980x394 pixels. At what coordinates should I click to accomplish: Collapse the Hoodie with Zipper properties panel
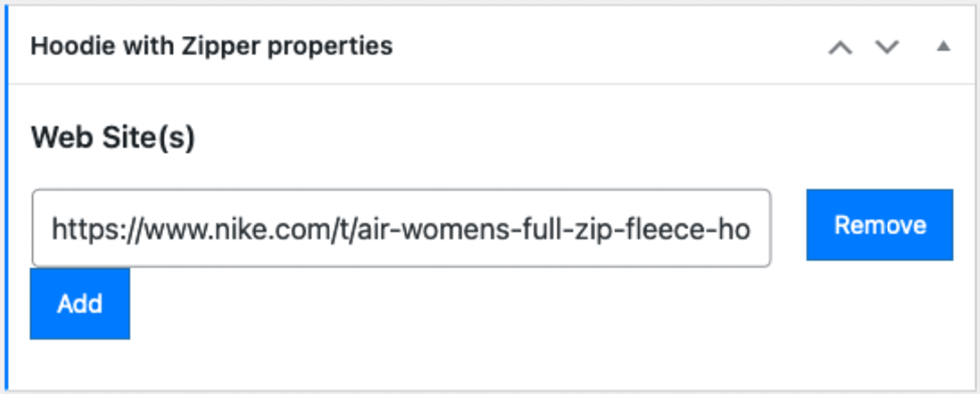943,47
